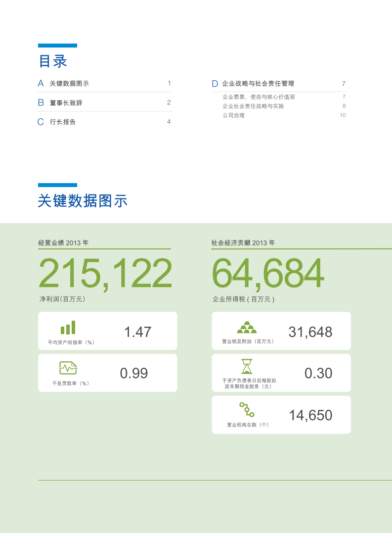Click the 关键数据图示 section heading

click(x=83, y=201)
